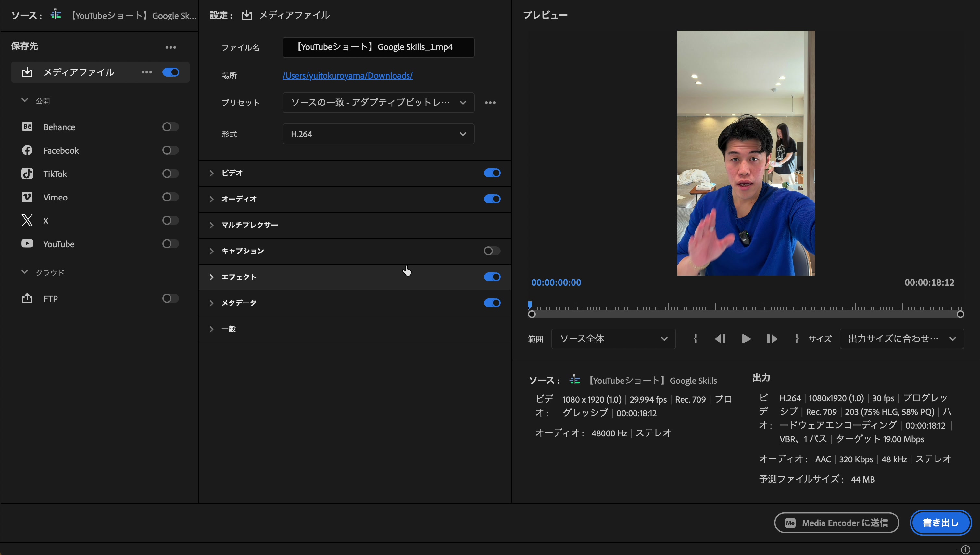Open the Downloads folder location link
This screenshot has width=980, height=555.
click(x=347, y=75)
